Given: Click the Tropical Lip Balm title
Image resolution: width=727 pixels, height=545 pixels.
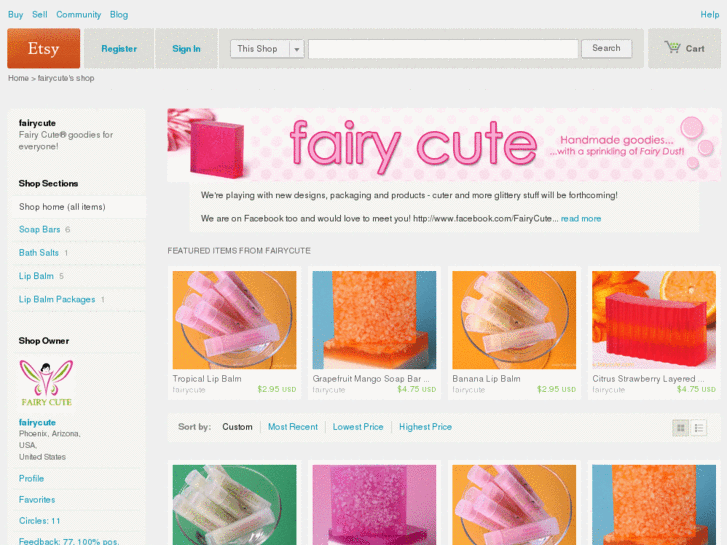Looking at the screenshot, I should point(207,378).
